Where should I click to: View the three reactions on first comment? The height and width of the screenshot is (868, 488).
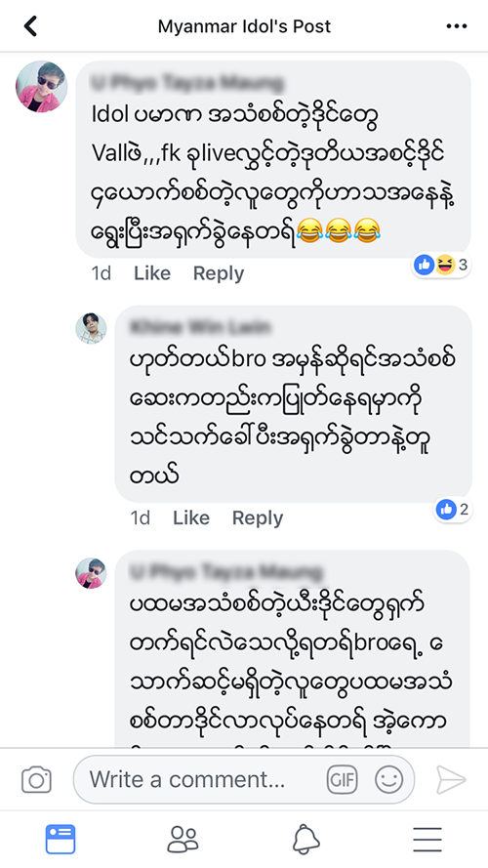point(441,266)
